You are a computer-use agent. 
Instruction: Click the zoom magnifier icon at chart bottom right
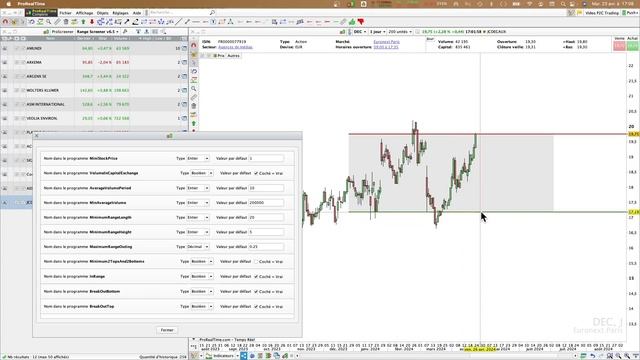pos(618,356)
